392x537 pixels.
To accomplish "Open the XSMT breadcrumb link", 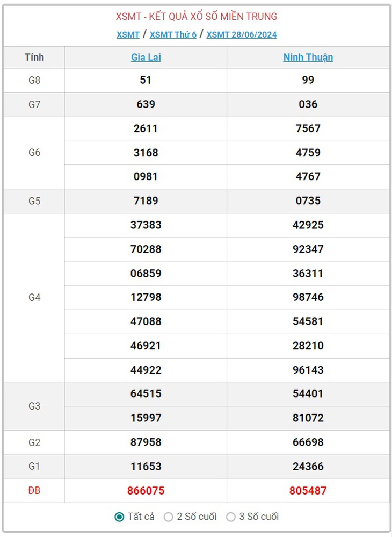I will pos(128,34).
